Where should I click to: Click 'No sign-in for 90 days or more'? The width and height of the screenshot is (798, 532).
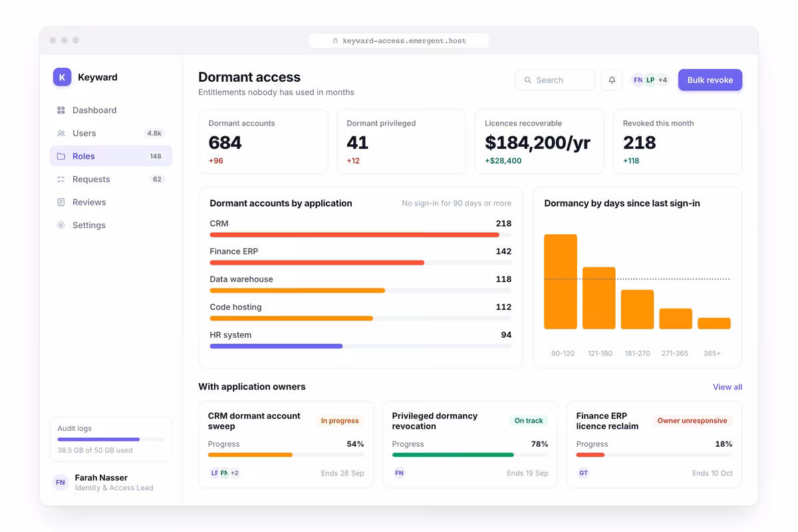(x=457, y=203)
